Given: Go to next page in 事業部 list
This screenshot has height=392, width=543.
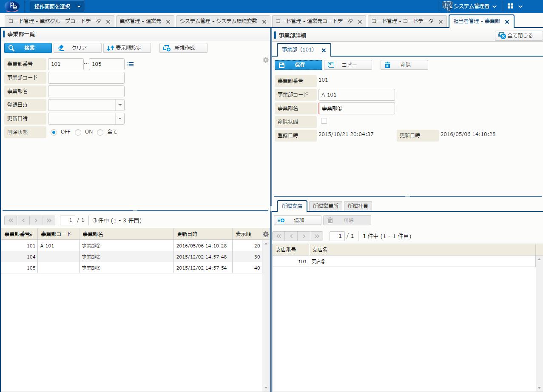Looking at the screenshot, I should tap(37, 220).
